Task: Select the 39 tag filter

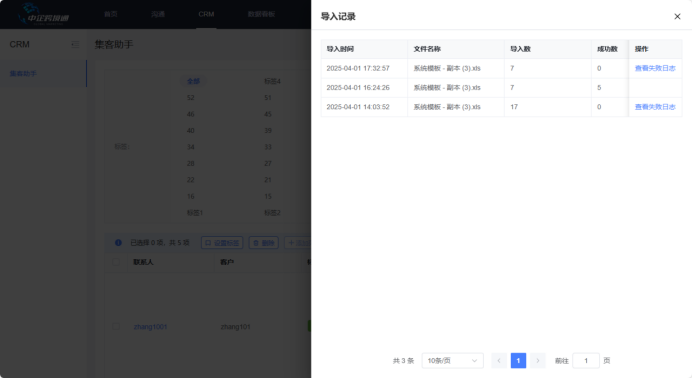Action: 268,130
